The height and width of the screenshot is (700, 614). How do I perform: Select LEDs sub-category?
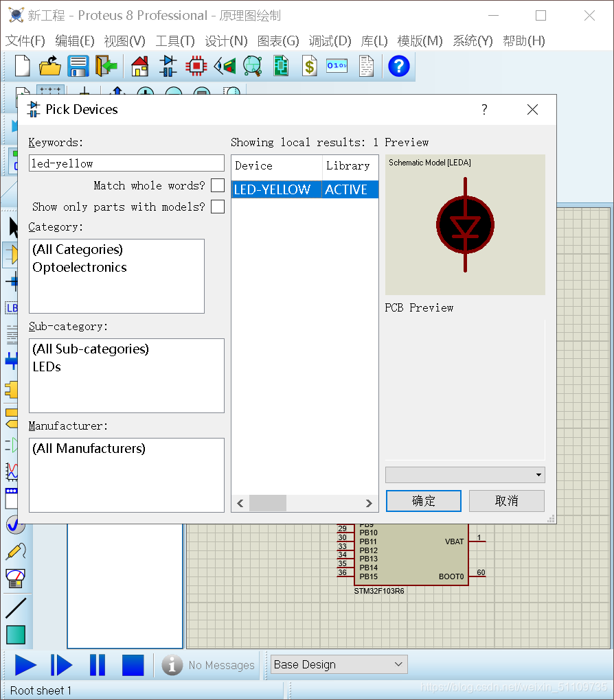click(x=47, y=366)
